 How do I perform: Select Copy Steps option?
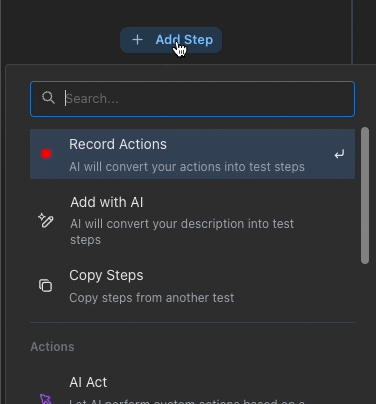(x=193, y=286)
